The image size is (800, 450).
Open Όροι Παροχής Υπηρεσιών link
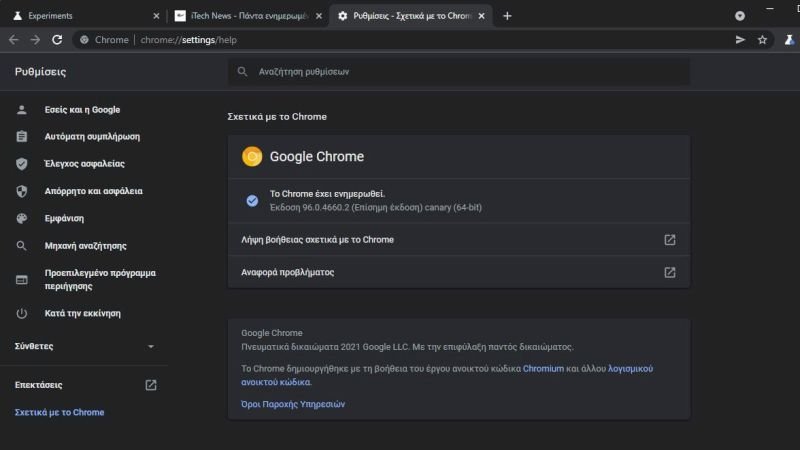(x=293, y=404)
